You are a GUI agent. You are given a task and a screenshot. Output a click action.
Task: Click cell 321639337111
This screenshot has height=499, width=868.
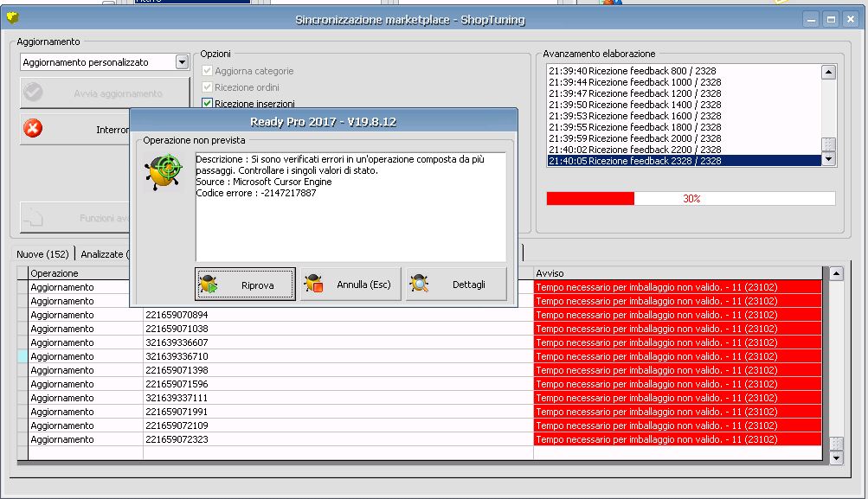tap(338, 398)
